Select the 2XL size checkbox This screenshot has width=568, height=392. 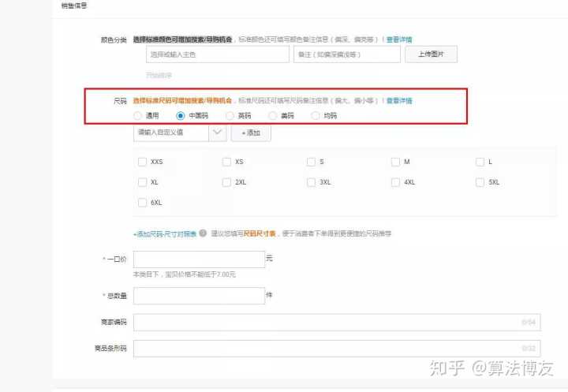click(x=226, y=182)
